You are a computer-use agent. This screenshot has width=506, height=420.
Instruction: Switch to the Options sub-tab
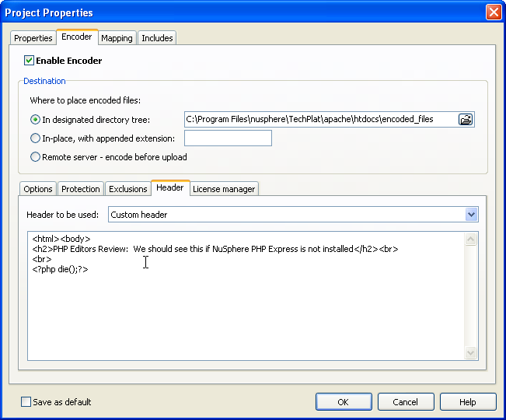pos(38,189)
